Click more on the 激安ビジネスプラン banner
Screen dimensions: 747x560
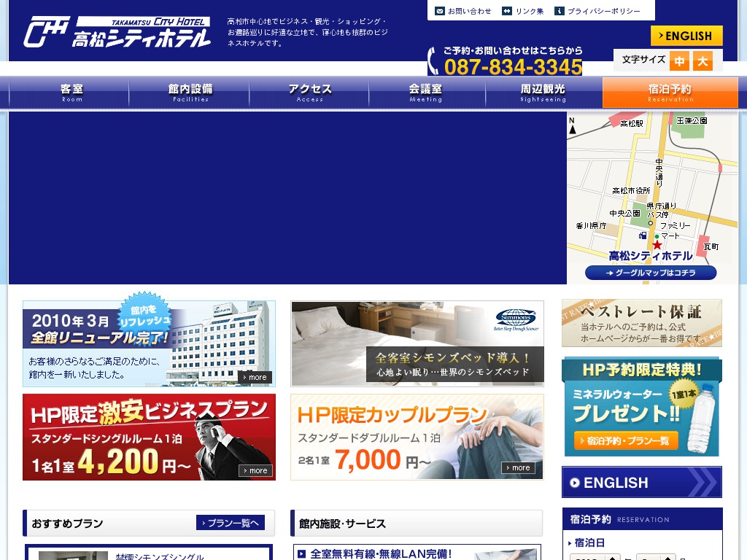255,470
